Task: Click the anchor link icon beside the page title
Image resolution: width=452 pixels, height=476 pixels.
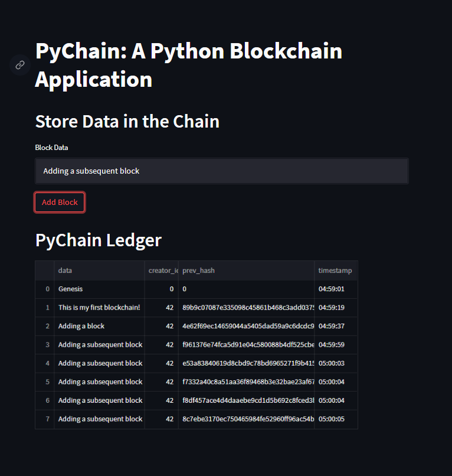Action: [x=19, y=65]
